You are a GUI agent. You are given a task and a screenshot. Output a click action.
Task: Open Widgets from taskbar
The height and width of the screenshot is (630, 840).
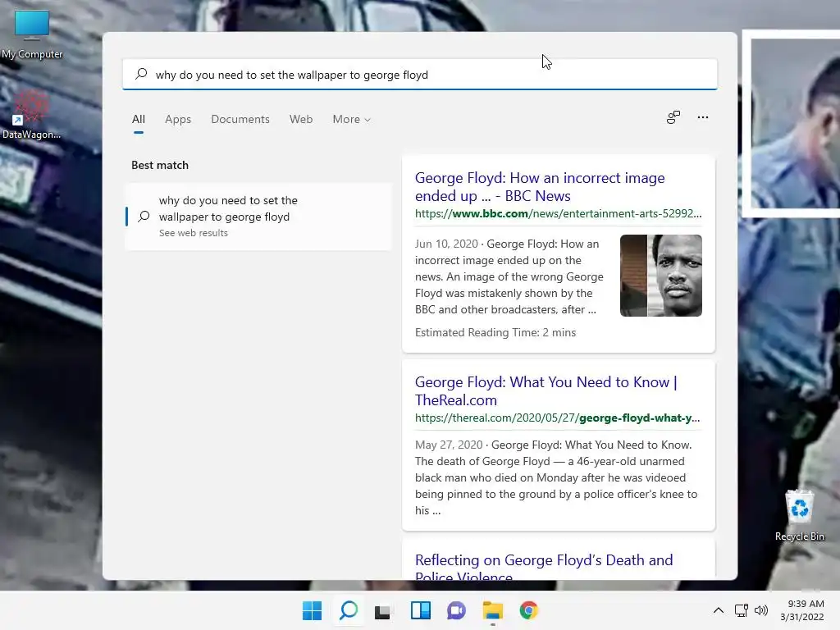point(421,610)
